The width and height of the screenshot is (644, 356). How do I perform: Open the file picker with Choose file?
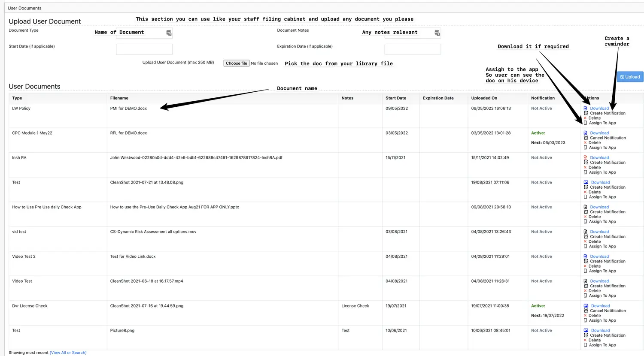(236, 63)
